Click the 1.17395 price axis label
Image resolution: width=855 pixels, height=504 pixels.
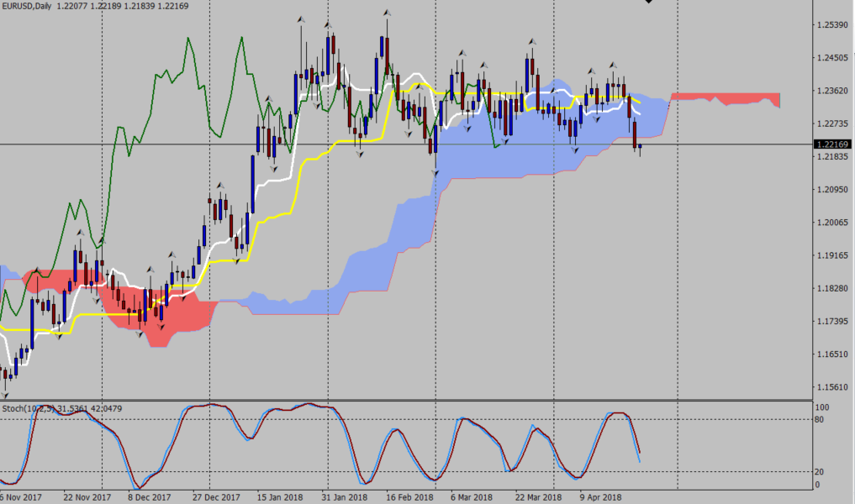point(832,322)
